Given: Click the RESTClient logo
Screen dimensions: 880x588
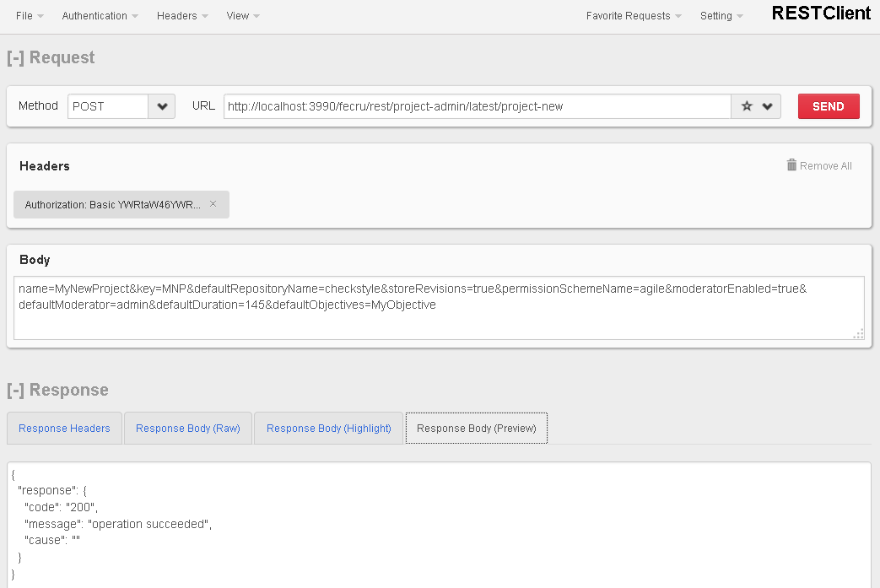Looking at the screenshot, I should [820, 13].
